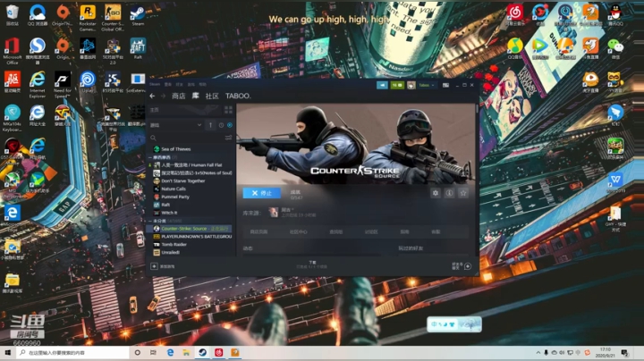
Task: Select Raft in the library list
Action: [165, 205]
